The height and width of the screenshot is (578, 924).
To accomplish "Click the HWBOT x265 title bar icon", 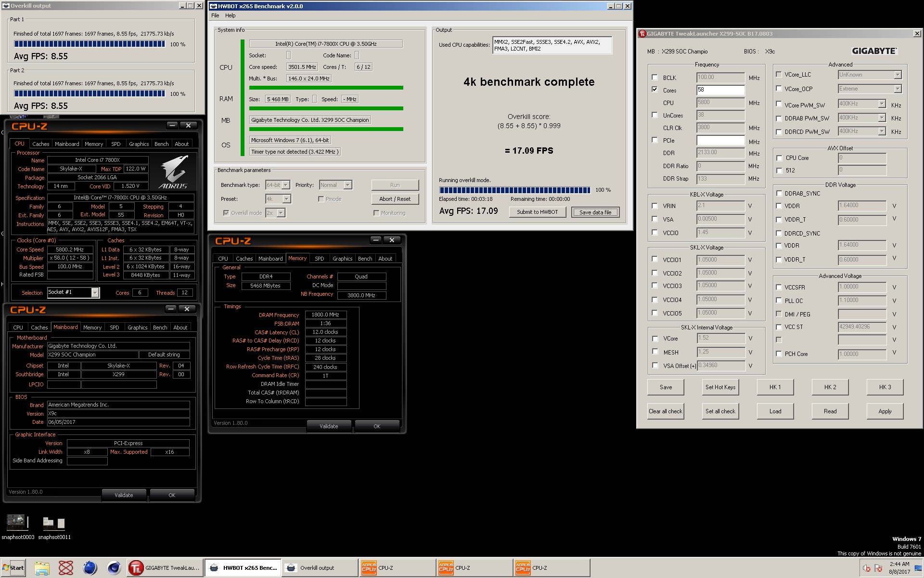I will click(x=214, y=6).
